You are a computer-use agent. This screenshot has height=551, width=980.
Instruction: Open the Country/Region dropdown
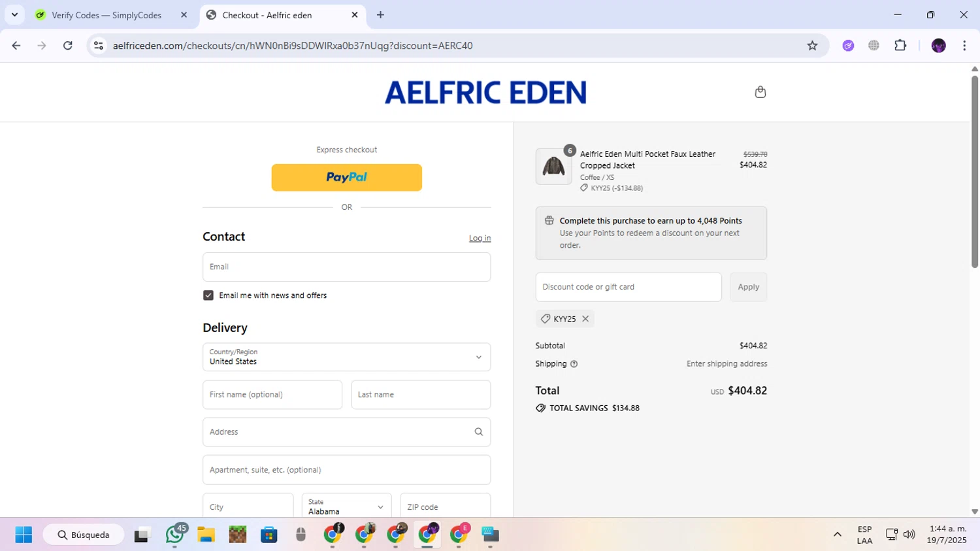pos(346,357)
